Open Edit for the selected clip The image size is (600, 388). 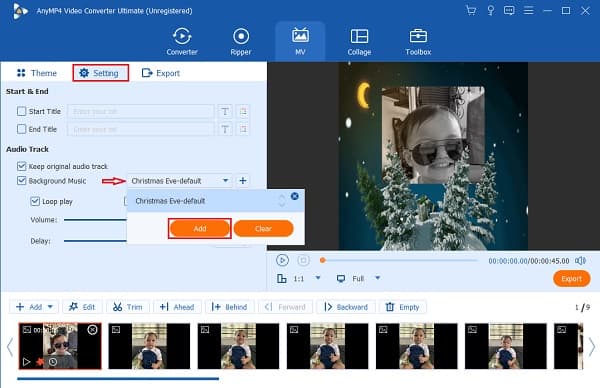point(82,307)
